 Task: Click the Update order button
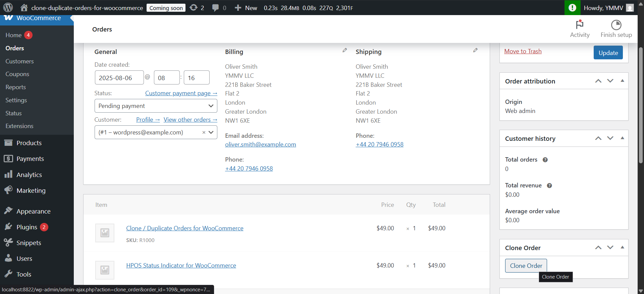[x=608, y=53]
